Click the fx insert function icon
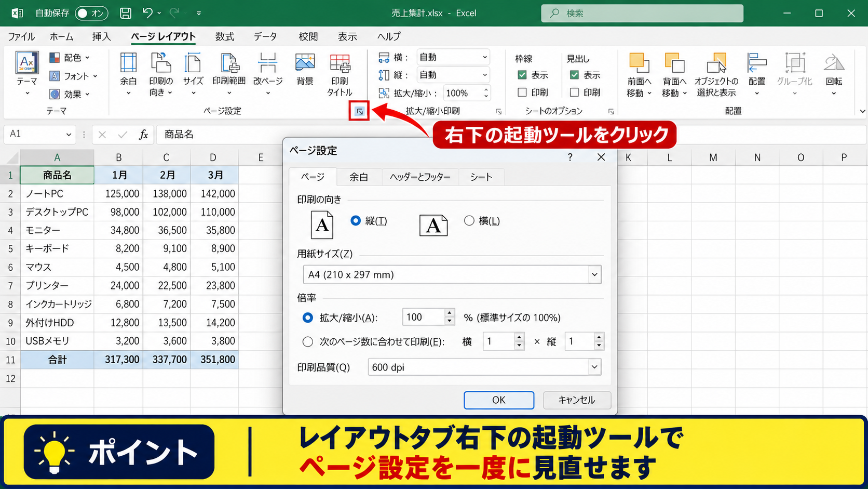The height and width of the screenshot is (489, 868). (x=144, y=135)
